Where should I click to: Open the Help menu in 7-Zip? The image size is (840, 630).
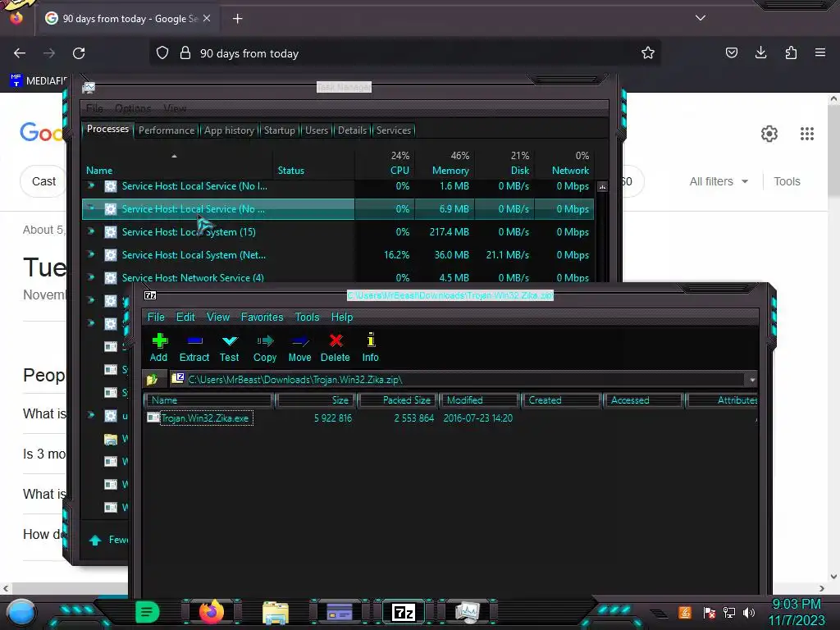tap(342, 317)
